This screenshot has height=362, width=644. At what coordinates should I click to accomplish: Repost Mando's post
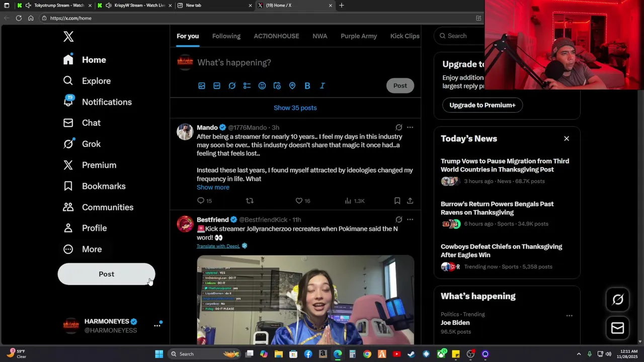(250, 201)
